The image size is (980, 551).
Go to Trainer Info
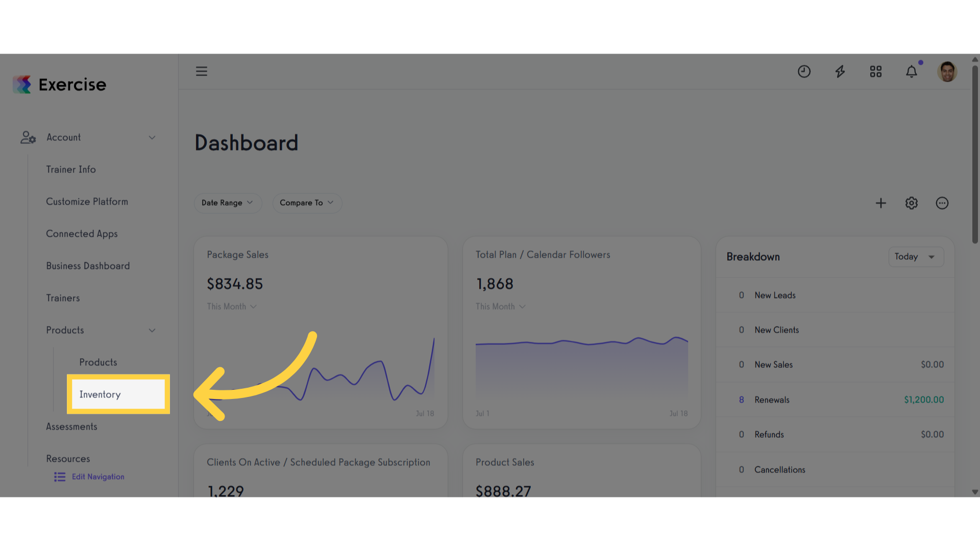[71, 169]
